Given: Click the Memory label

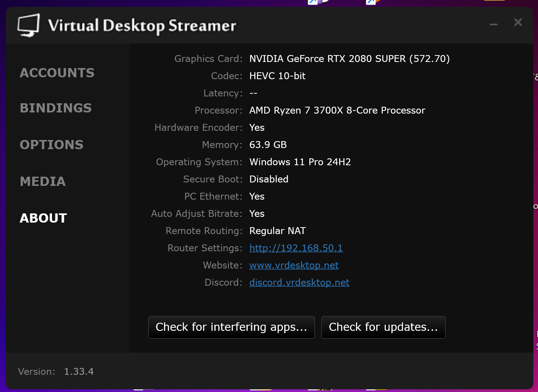Looking at the screenshot, I should tap(222, 145).
